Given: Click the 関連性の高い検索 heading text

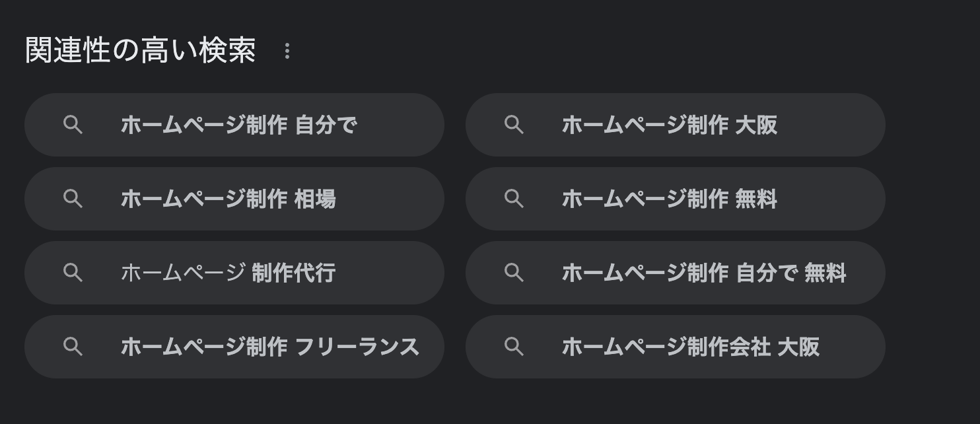Looking at the screenshot, I should 140,51.
